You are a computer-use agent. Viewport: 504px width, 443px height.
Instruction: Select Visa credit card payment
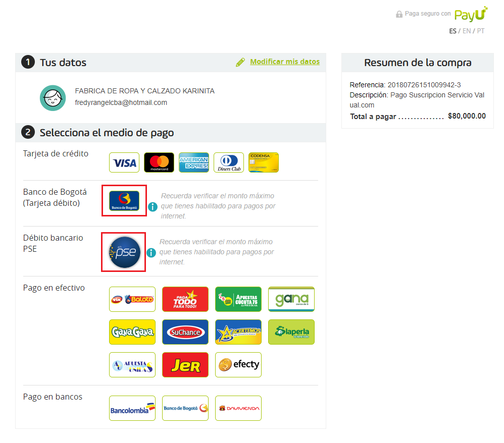pyautogui.click(x=124, y=162)
